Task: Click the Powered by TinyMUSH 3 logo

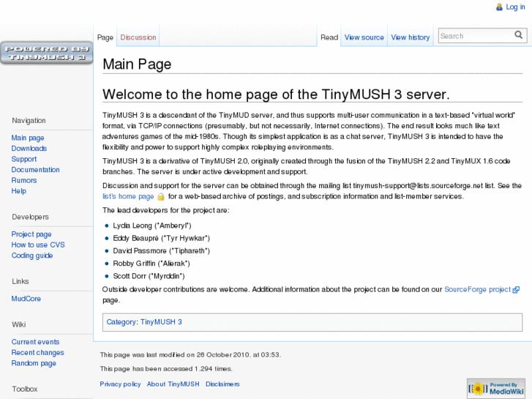Action: pos(47,53)
